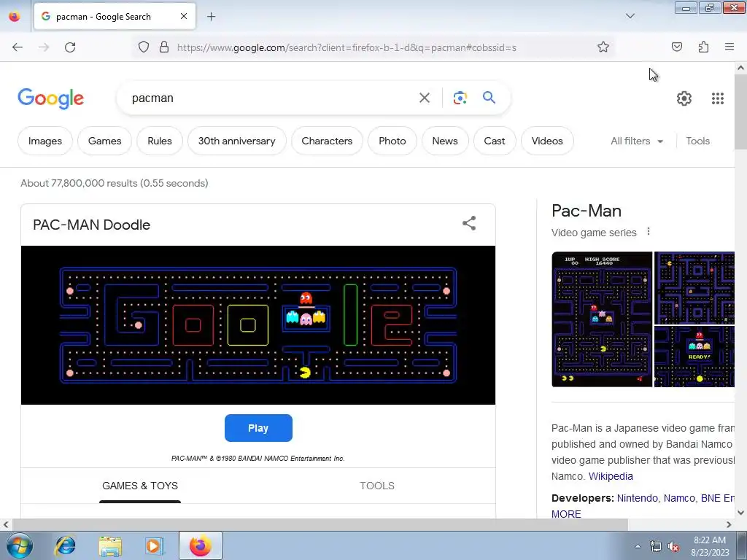Image resolution: width=747 pixels, height=560 pixels.
Task: Launch Internet Explorer from taskbar
Action: pyautogui.click(x=65, y=545)
